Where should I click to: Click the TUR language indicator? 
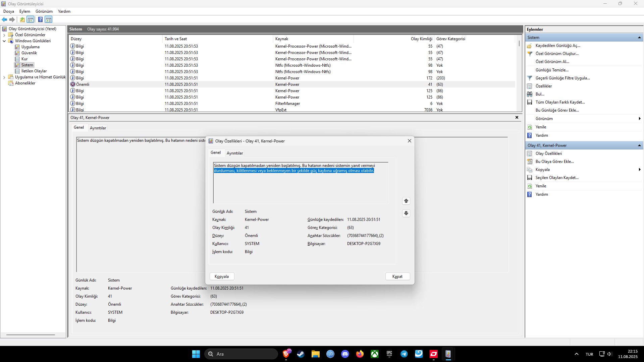pos(589,354)
